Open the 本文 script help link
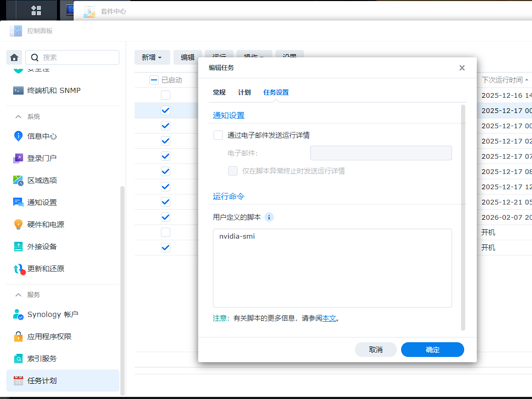 tap(329, 319)
